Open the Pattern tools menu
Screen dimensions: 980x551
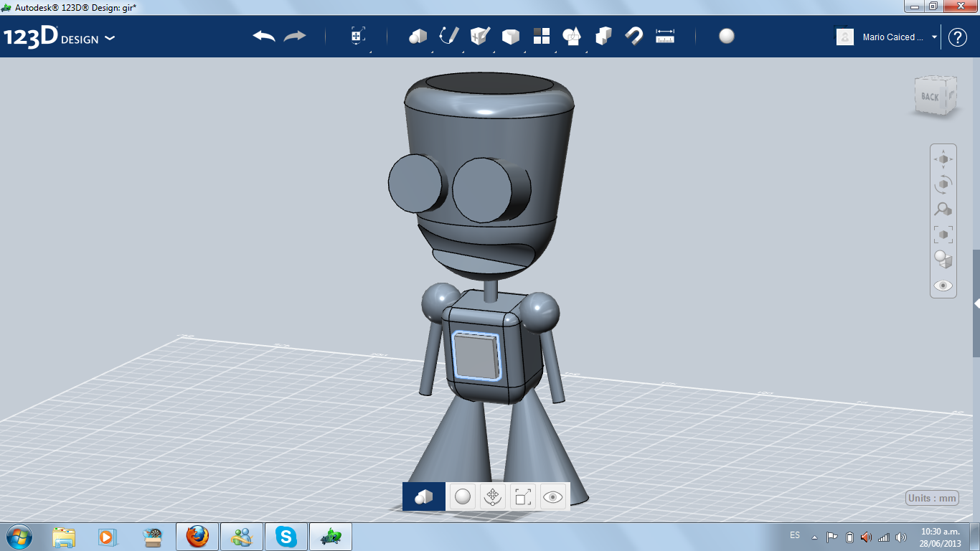542,36
